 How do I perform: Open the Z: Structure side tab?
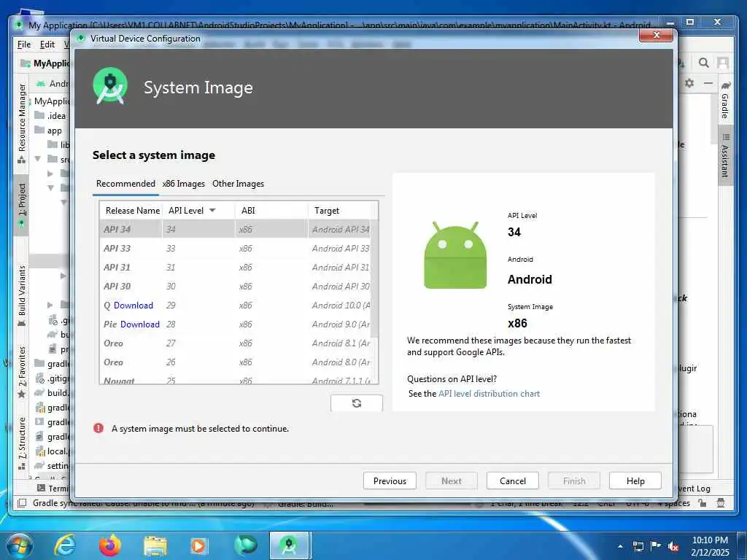click(x=22, y=443)
